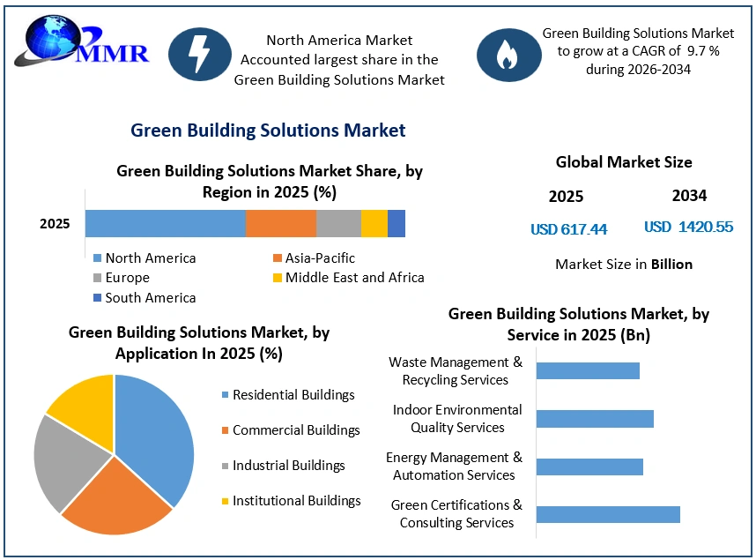Click the 'Asia-Pacific' legend label
Viewport: 756px width, 560px height.
[x=320, y=258]
